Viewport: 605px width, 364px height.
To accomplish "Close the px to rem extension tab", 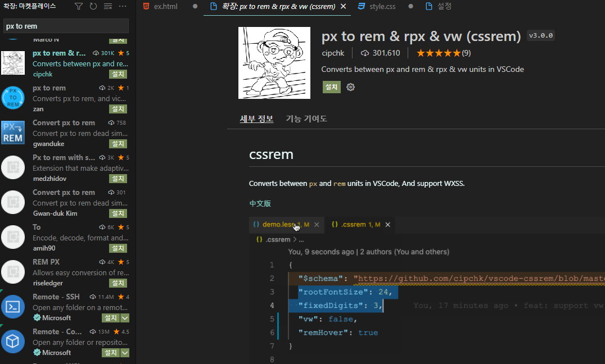I will [344, 7].
